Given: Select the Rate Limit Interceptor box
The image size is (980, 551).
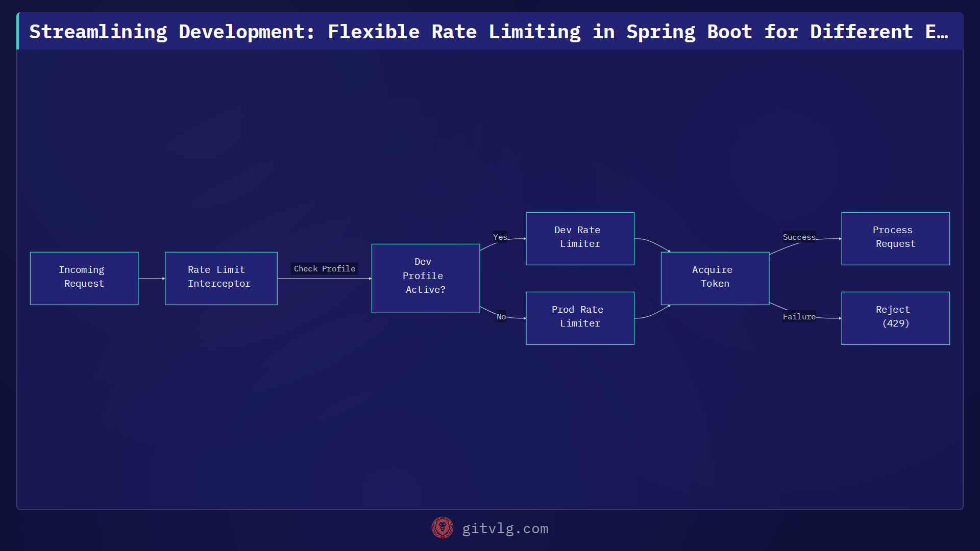Looking at the screenshot, I should (221, 279).
